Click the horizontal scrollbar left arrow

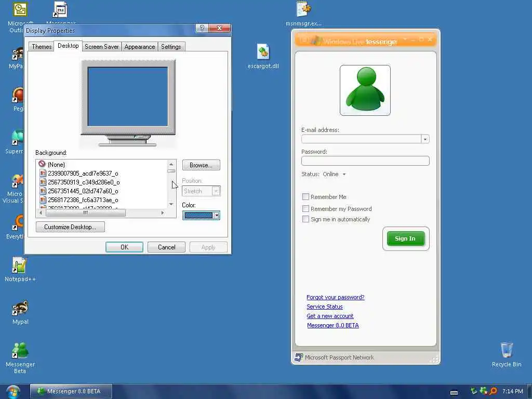click(x=41, y=213)
